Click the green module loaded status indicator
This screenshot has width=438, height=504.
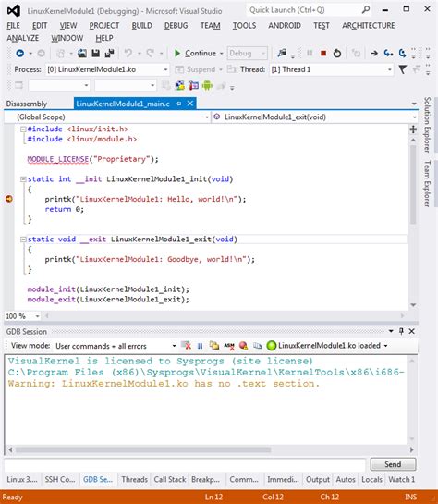pyautogui.click(x=272, y=346)
